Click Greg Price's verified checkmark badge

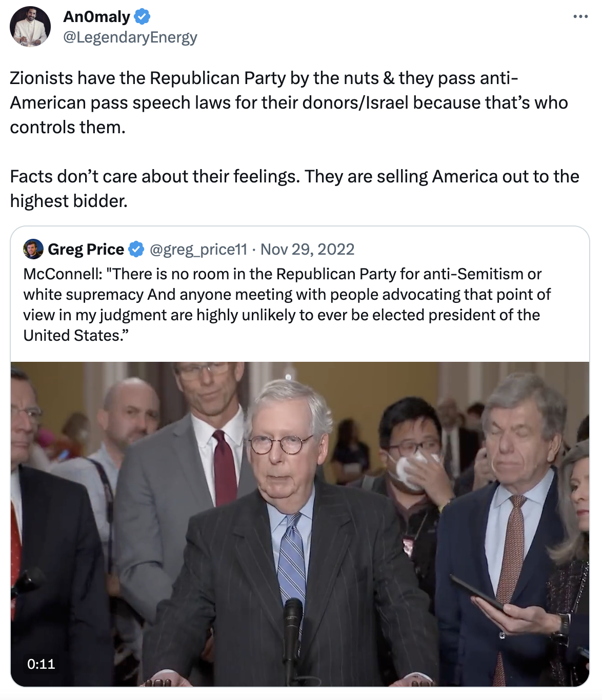(x=136, y=250)
